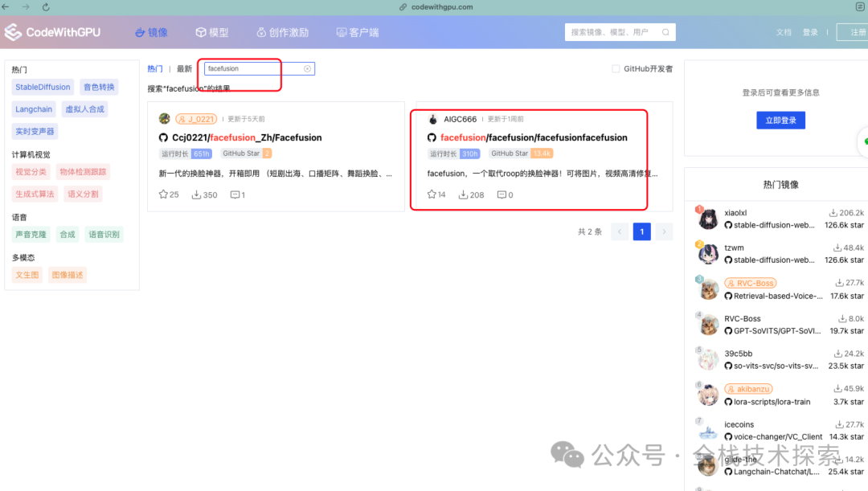The width and height of the screenshot is (868, 491).
Task: Switch to 热门 sorting tab
Action: [155, 68]
